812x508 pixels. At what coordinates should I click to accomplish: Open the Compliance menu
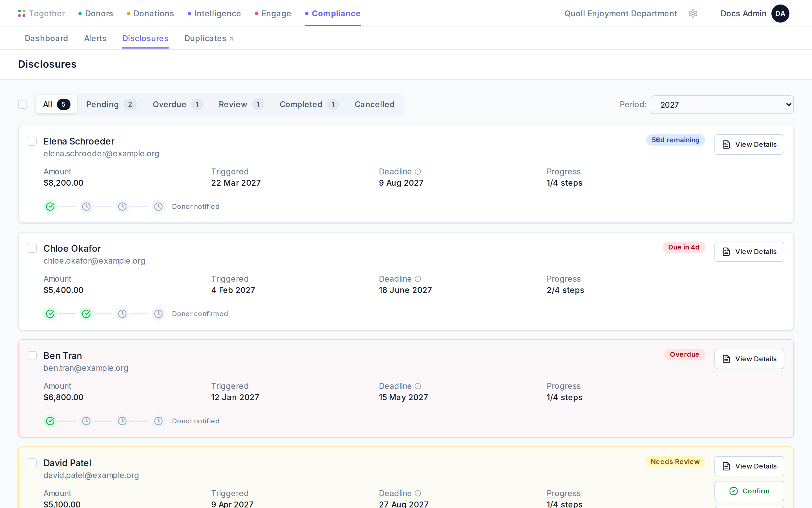pos(333,14)
